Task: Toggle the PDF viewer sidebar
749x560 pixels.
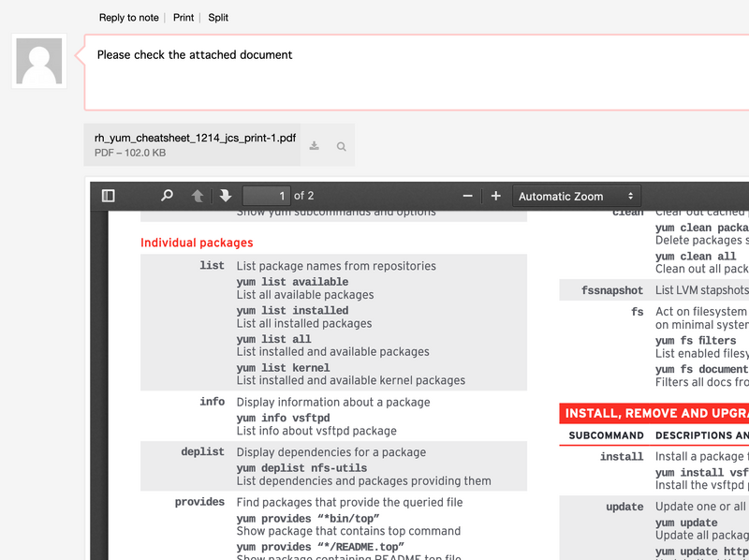Action: [109, 196]
